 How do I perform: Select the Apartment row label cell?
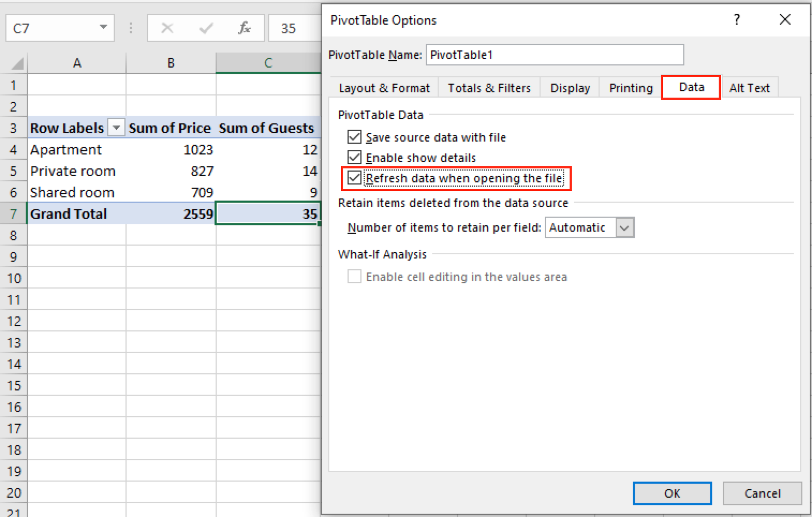pos(67,149)
